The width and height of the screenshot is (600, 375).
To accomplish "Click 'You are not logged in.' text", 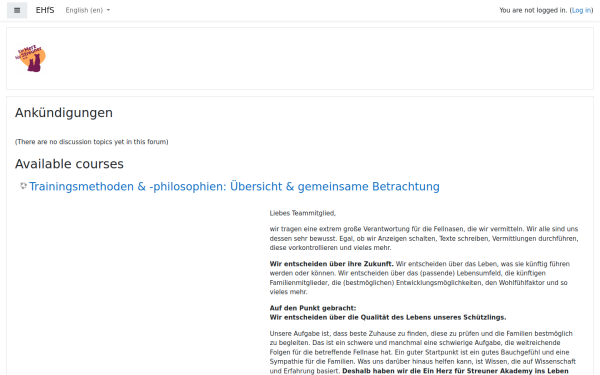I will pyautogui.click(x=533, y=10).
